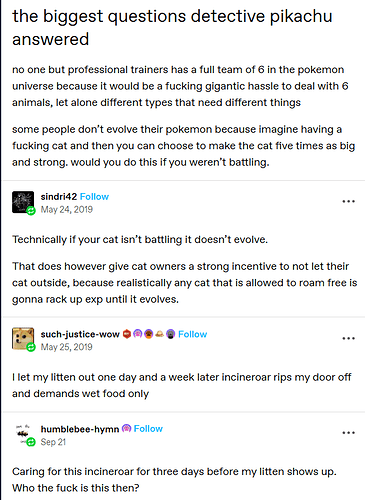Open such-justice-wow's doge avatar
Image resolution: width=365 pixels, height=500 pixels.
click(23, 338)
